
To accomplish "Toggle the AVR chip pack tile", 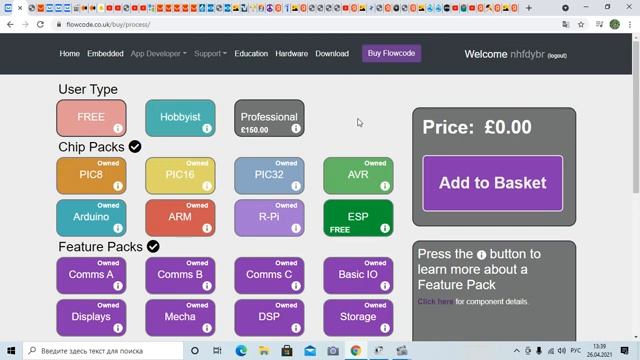I will point(358,176).
